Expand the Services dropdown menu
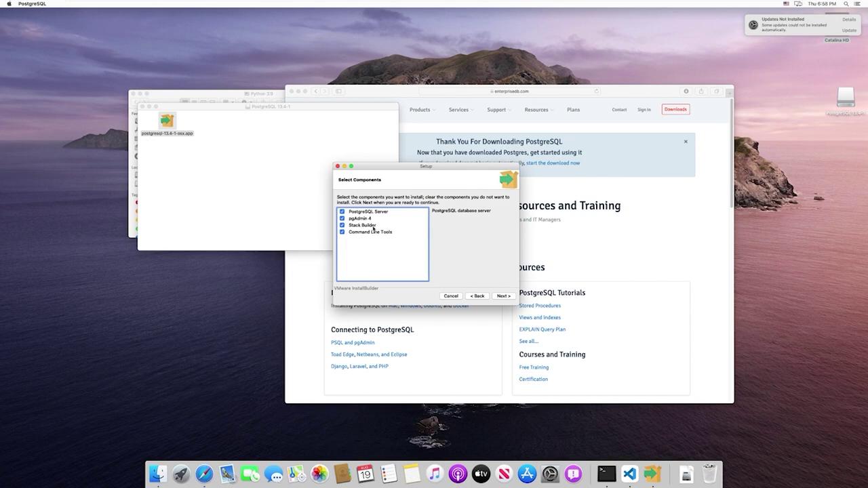 point(460,110)
